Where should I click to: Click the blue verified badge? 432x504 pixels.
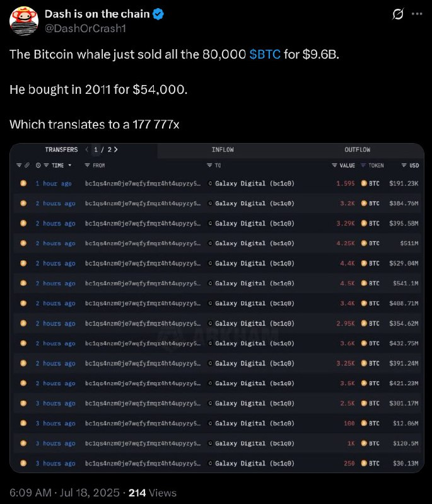pos(158,14)
